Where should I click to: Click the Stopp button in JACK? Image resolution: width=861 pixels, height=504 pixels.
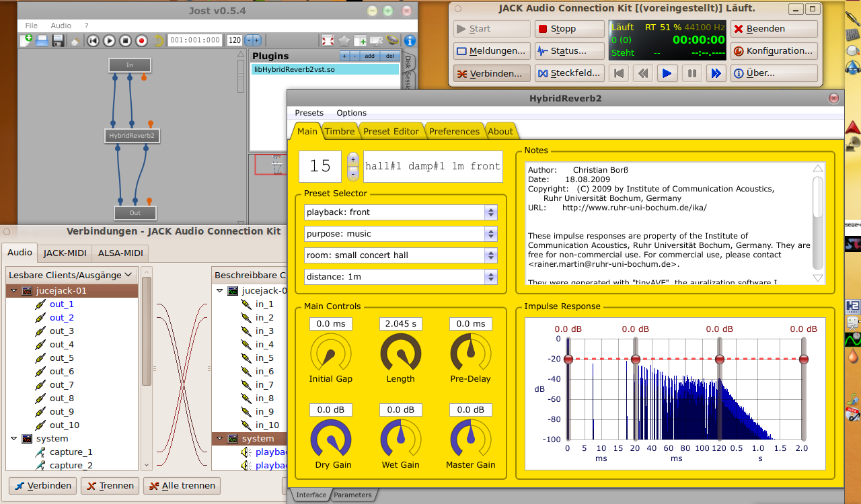coord(569,29)
